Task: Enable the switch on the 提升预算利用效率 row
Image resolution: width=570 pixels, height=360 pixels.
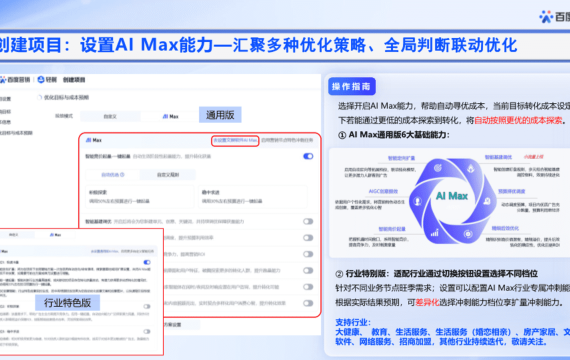Action: 308,238
